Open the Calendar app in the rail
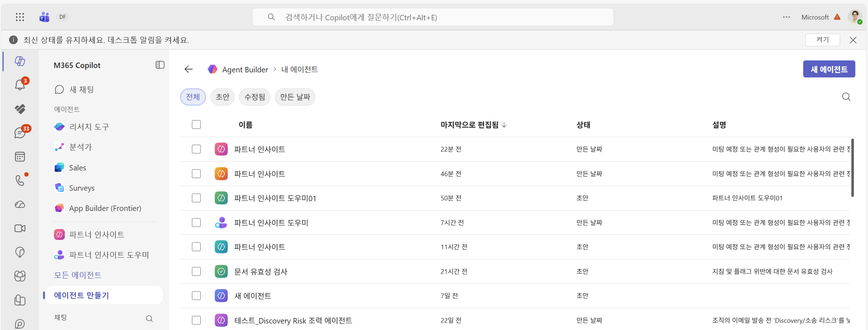 click(20, 157)
